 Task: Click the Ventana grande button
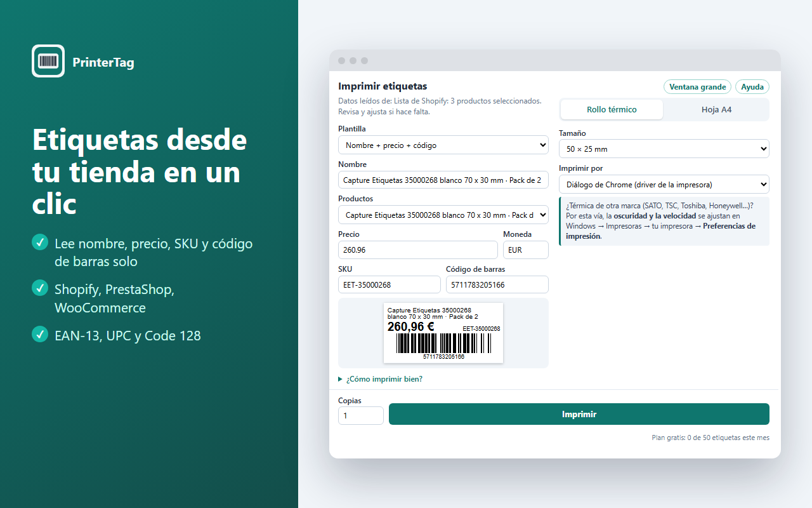tap(697, 87)
